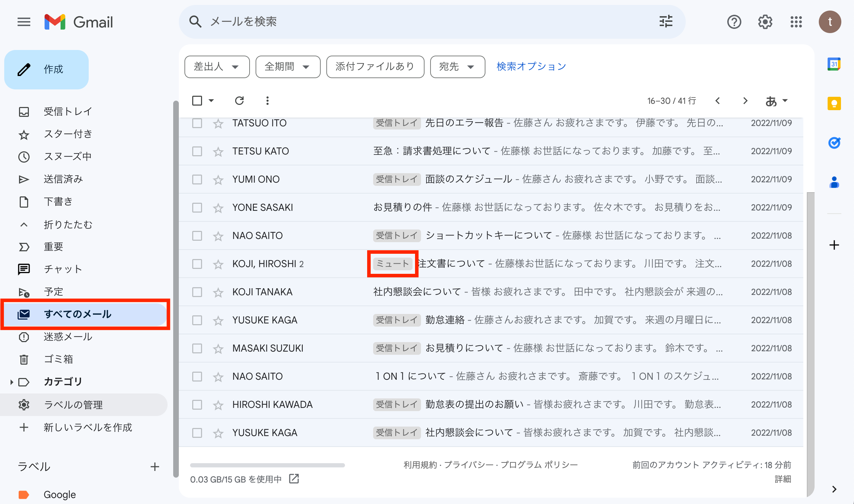Screen dimensions: 854x504
Task: Open the 検索オプション link
Action: [531, 67]
